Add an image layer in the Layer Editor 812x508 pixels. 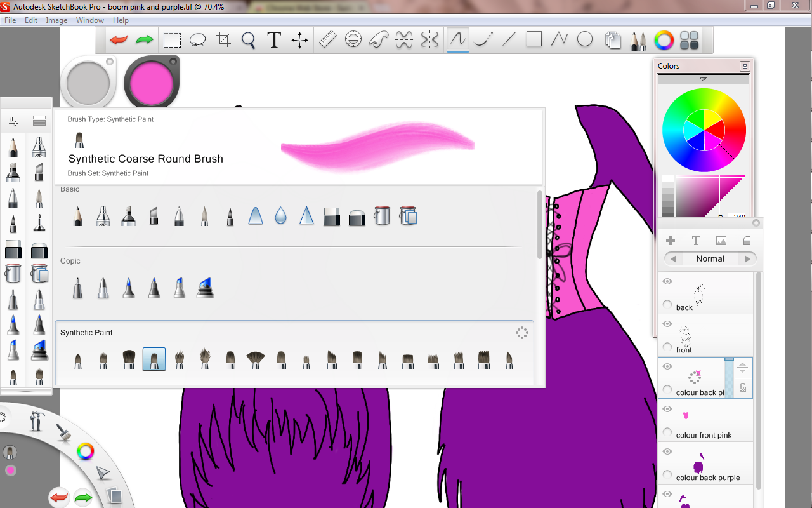point(721,241)
